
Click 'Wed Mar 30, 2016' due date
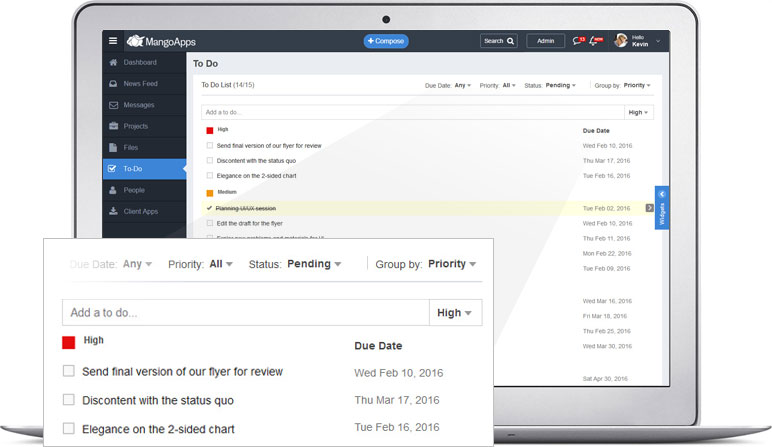pos(608,347)
